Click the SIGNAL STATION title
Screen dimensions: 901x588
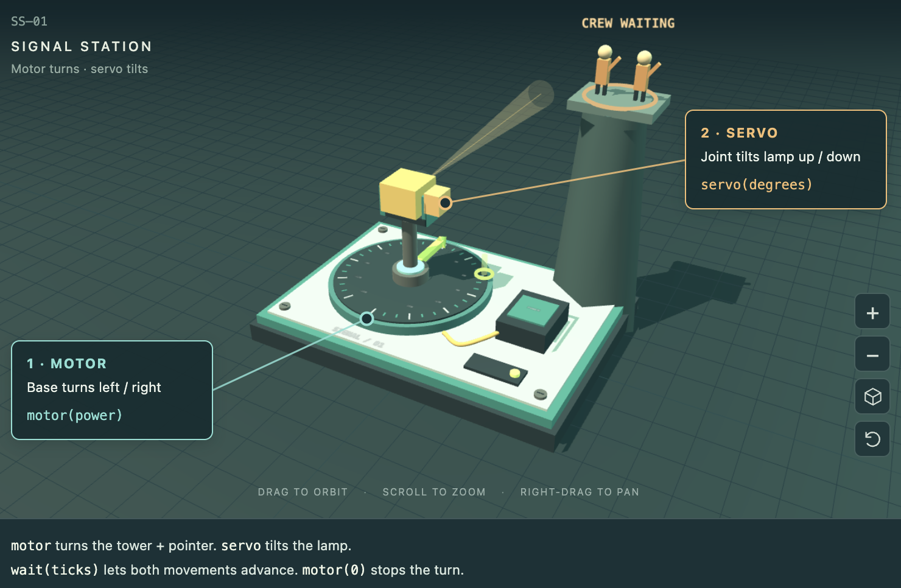coord(82,46)
